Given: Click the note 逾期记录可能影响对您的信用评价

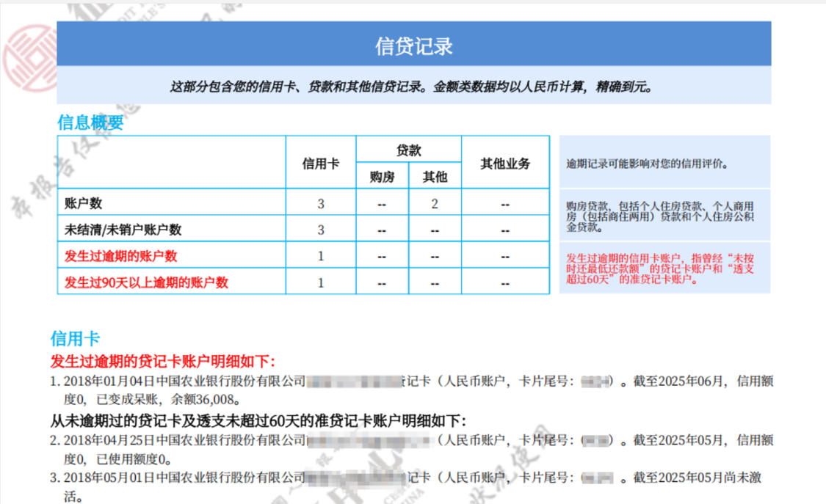Looking at the screenshot, I should 648,164.
